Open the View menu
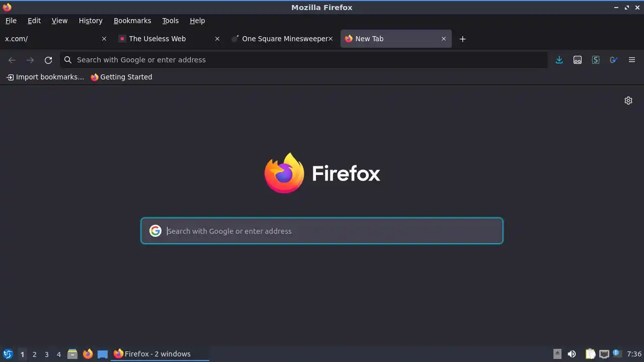This screenshot has height=362, width=644. 59,21
